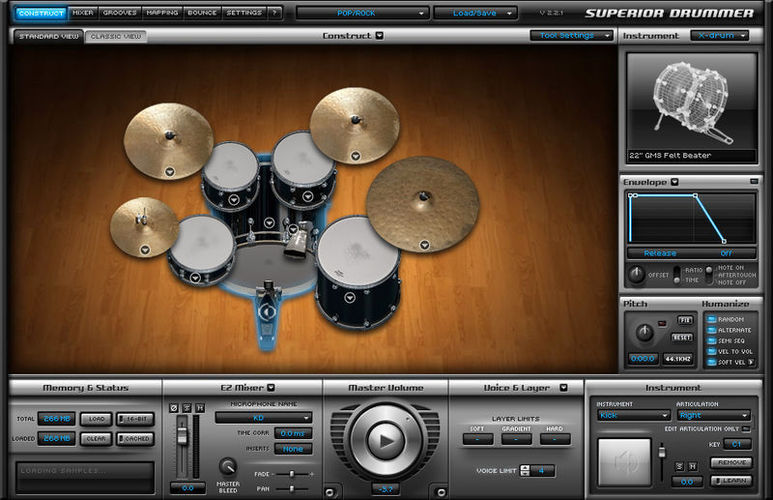Open the Right articulation dropdown
773x500 pixels.
(x=714, y=415)
